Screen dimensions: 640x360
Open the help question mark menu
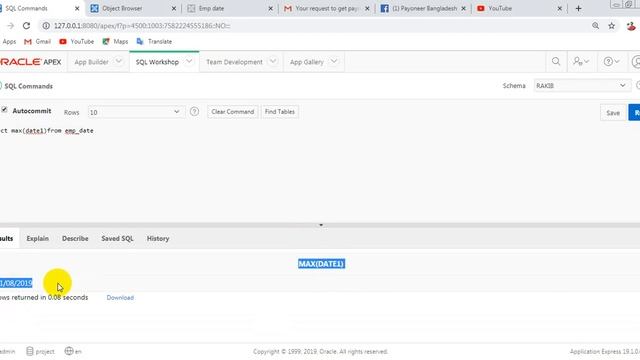611,62
